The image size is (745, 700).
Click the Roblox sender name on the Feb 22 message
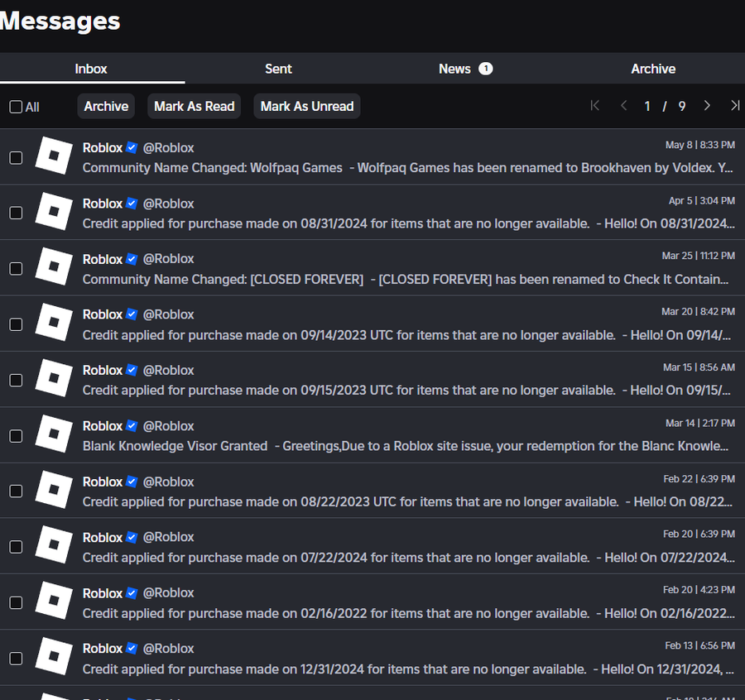[103, 482]
